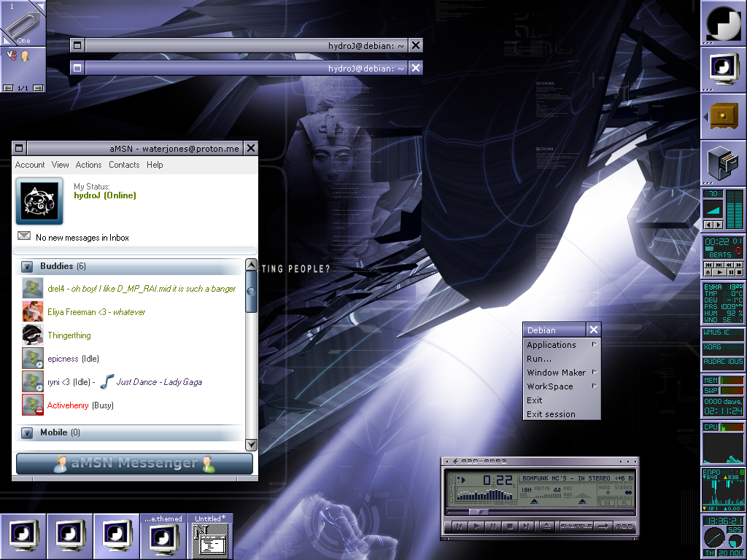The height and width of the screenshot is (560, 747).
Task: Open the Contacts menu in aMSN
Action: (124, 165)
